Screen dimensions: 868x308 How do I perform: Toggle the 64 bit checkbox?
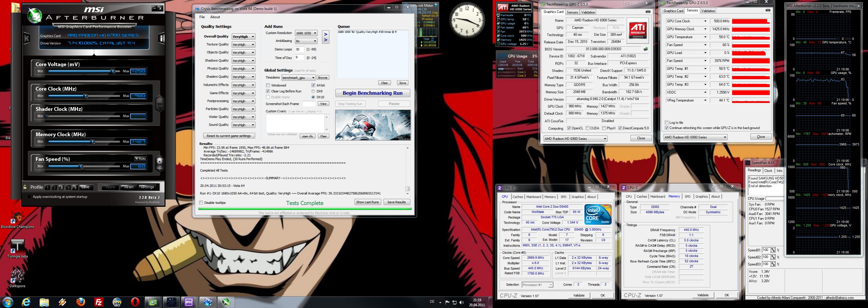(x=313, y=85)
